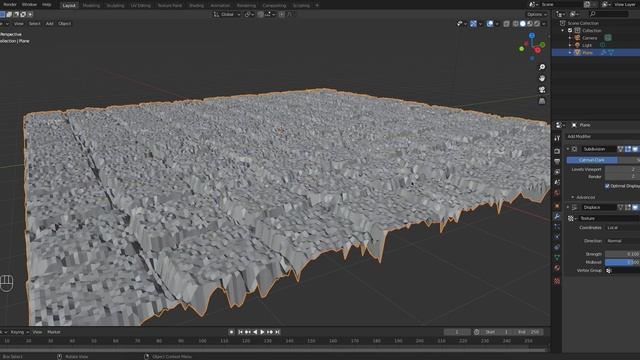
Task: Click the Vertex Group field
Action: (x=622, y=270)
